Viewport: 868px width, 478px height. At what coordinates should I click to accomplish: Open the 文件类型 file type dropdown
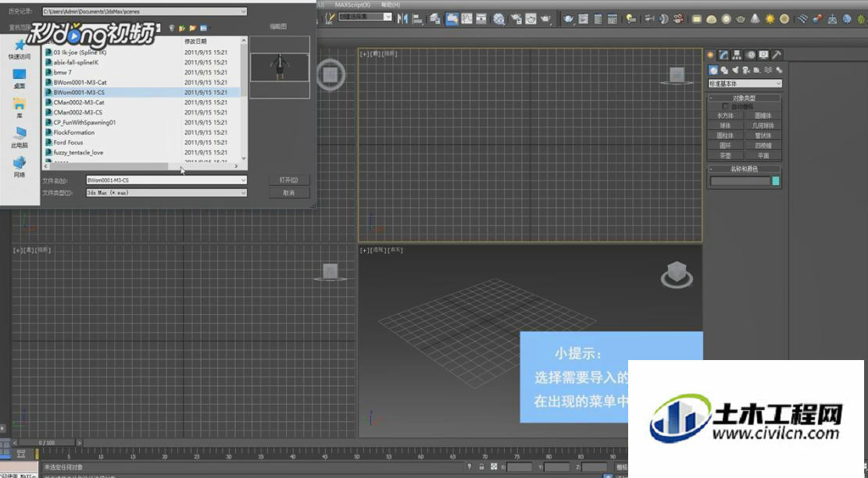coord(243,192)
